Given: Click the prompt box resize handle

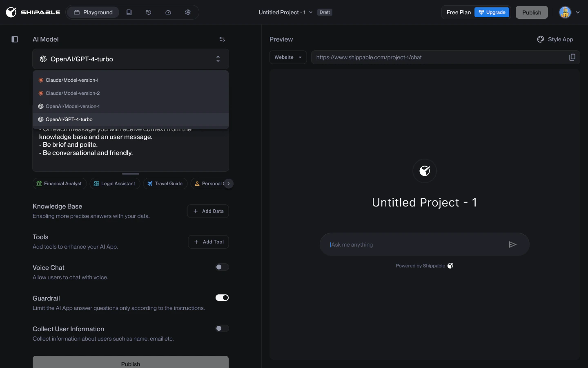Looking at the screenshot, I should pos(131,174).
